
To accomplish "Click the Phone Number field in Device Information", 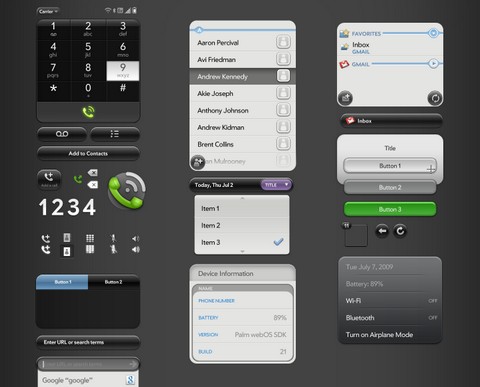I will 242,301.
